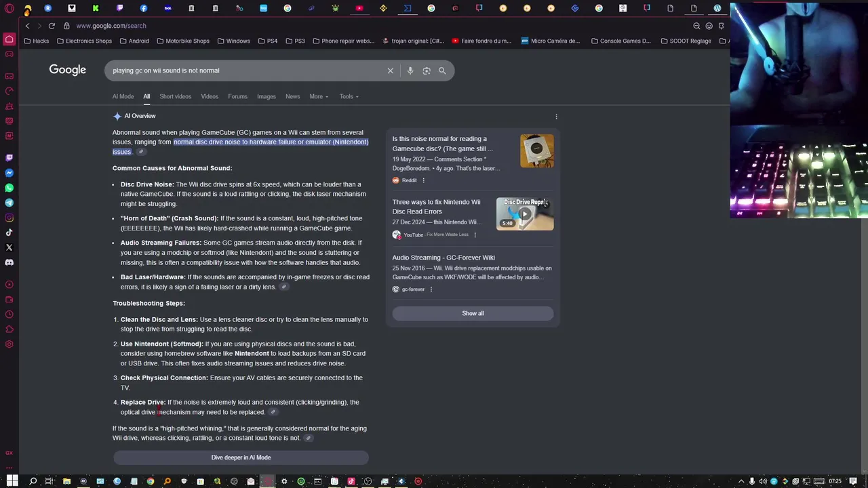Screen dimensions: 868x488
Task: Click the address bar URL
Action: point(111,26)
